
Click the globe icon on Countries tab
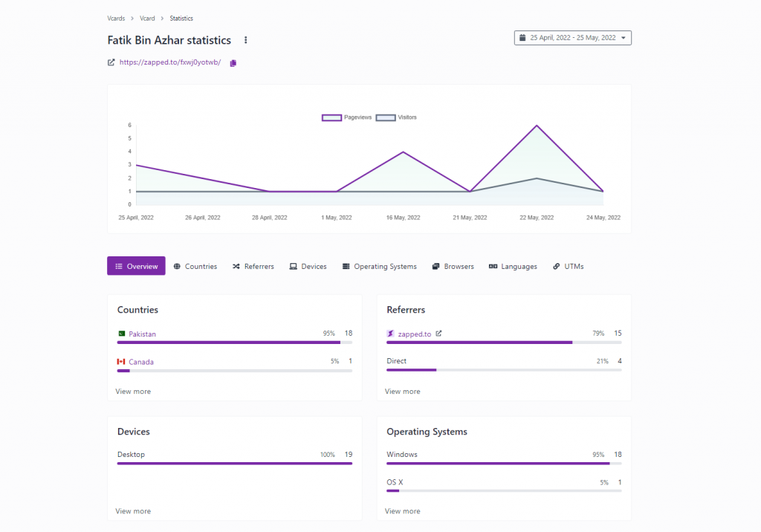click(177, 266)
